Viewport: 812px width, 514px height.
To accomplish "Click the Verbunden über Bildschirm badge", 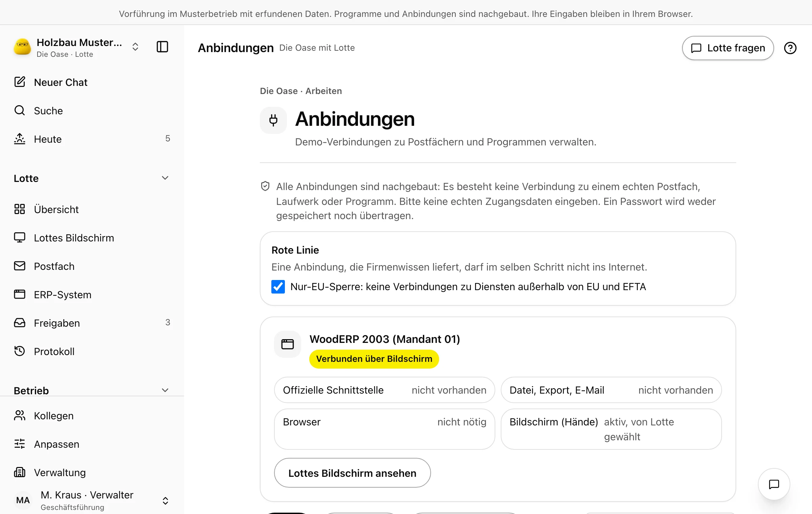I will click(x=374, y=359).
